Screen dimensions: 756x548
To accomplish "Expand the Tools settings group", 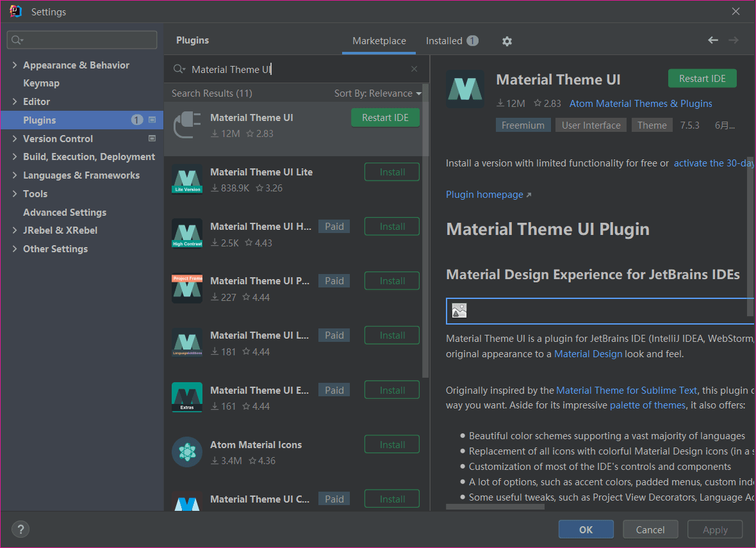I will 15,194.
